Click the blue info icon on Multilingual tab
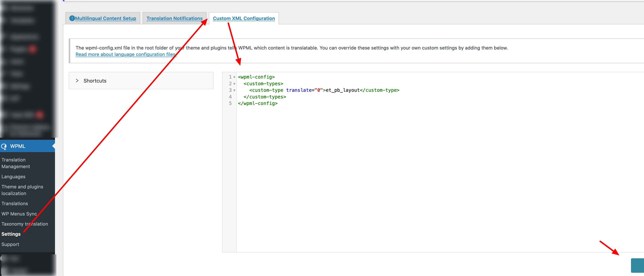 (72, 18)
